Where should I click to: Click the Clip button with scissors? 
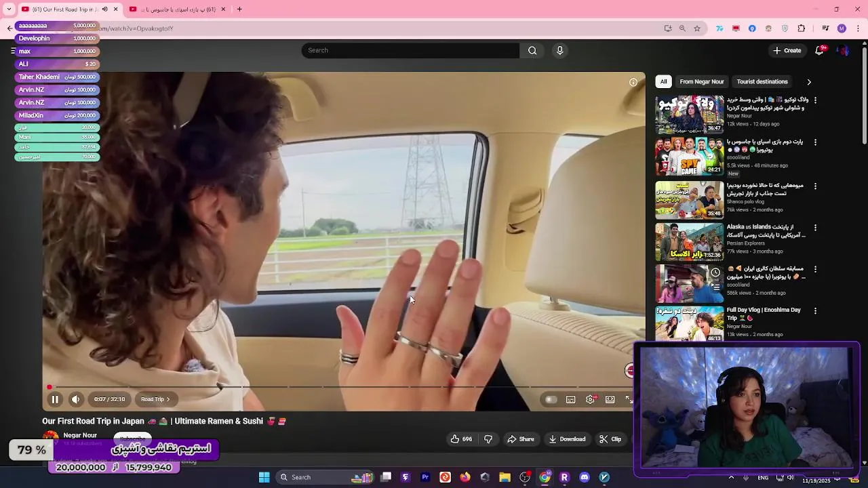tap(610, 439)
